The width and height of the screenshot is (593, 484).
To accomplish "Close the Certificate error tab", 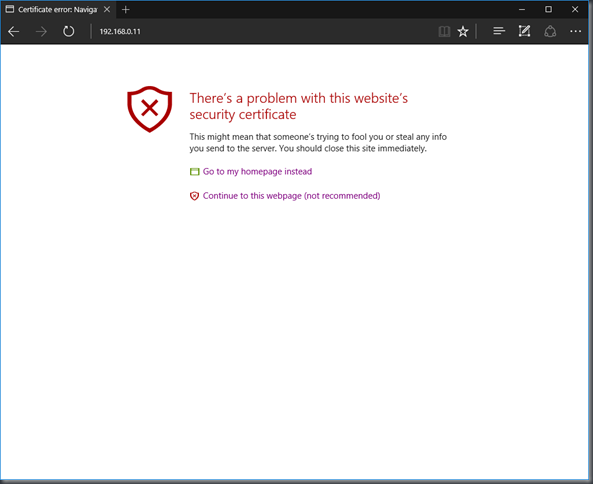I will coord(107,9).
